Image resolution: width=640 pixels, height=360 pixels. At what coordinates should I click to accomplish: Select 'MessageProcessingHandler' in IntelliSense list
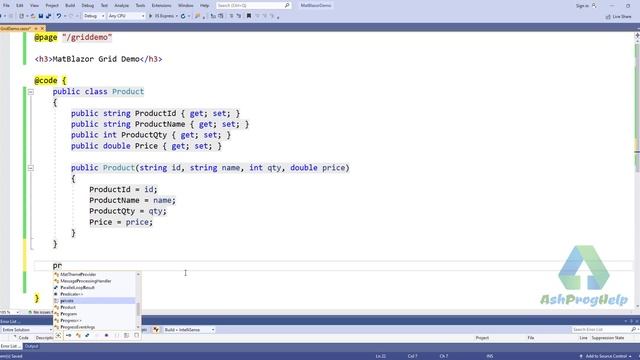coord(86,281)
